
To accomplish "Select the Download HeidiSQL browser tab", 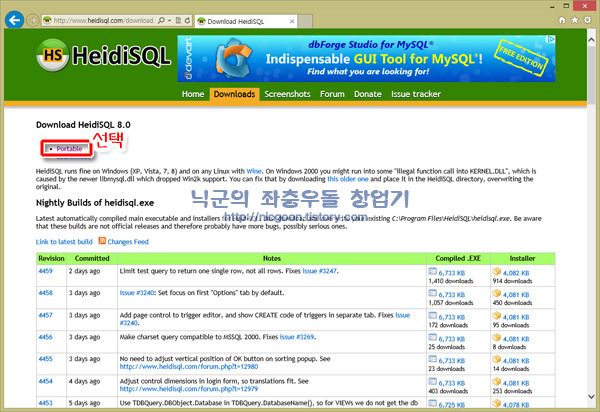I will click(246, 21).
